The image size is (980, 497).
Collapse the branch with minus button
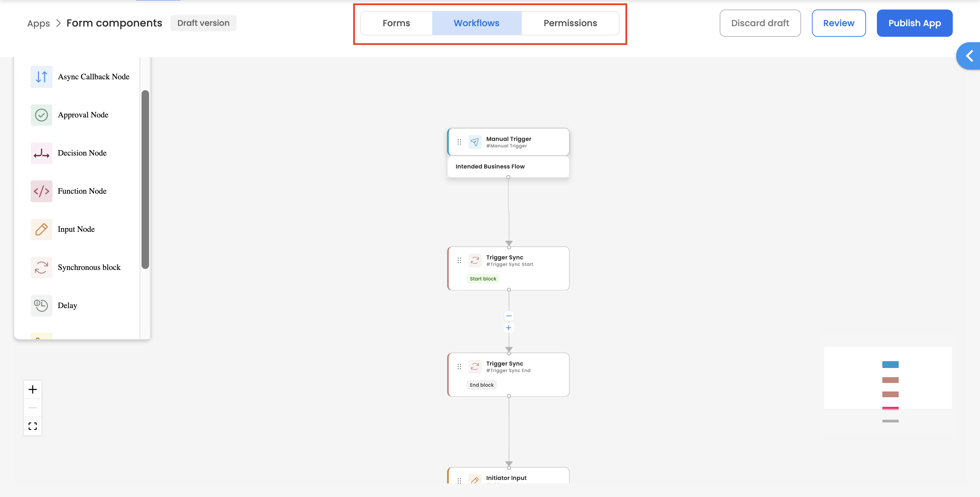click(x=509, y=316)
